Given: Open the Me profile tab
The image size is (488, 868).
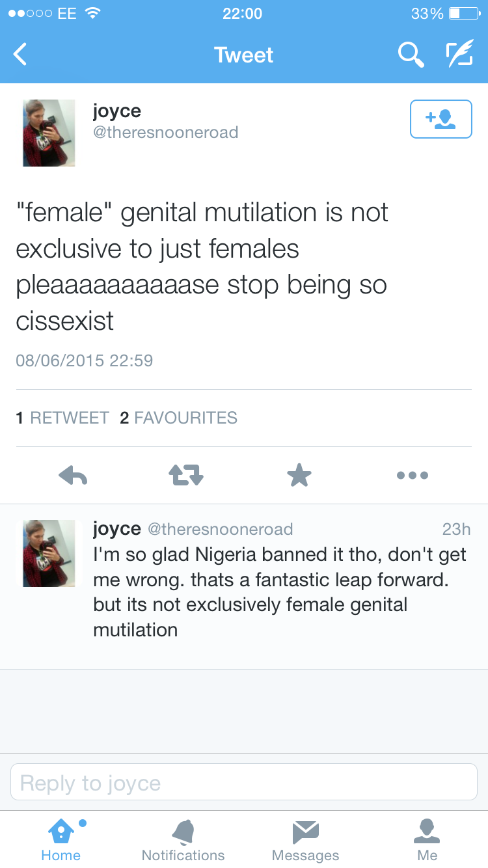Looking at the screenshot, I should pos(427,839).
